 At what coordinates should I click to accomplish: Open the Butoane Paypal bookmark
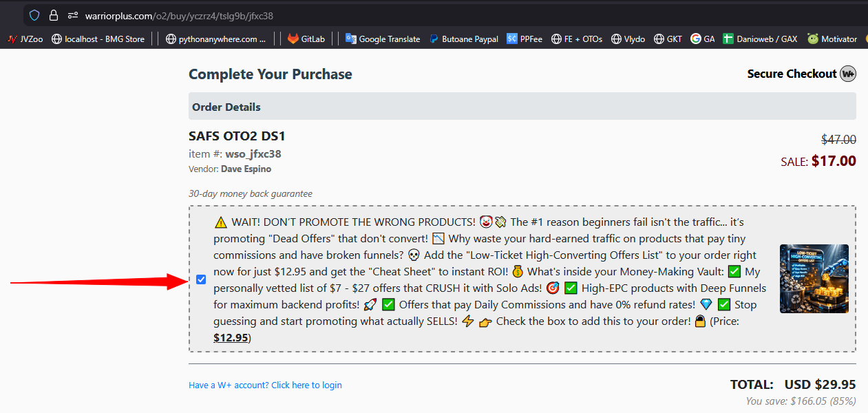464,39
